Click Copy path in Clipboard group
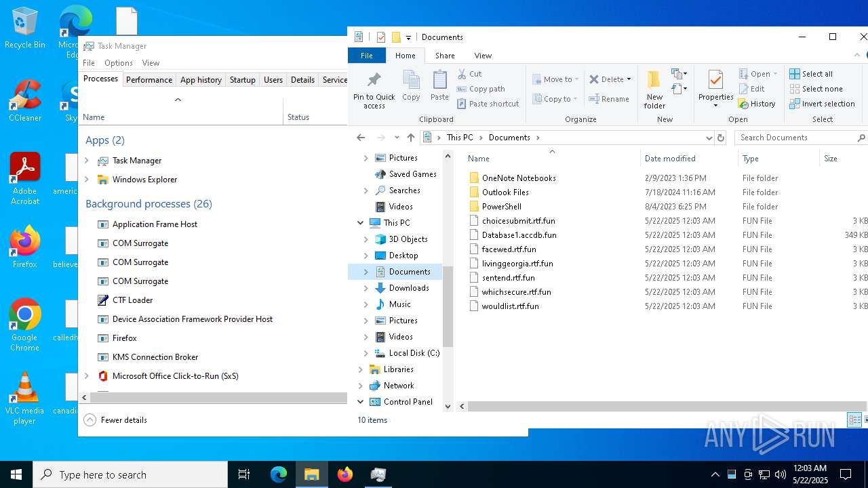 [x=481, y=89]
